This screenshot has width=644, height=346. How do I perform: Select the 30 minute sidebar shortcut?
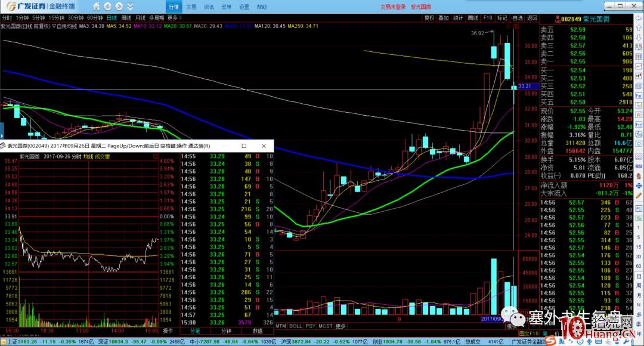point(639,257)
